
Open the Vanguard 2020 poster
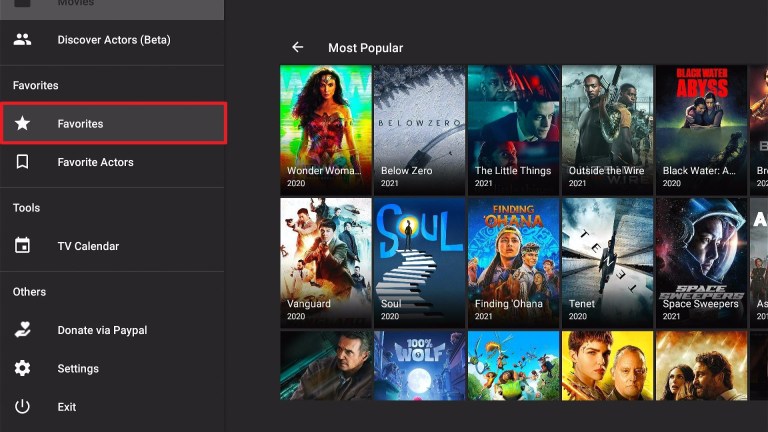pyautogui.click(x=326, y=263)
